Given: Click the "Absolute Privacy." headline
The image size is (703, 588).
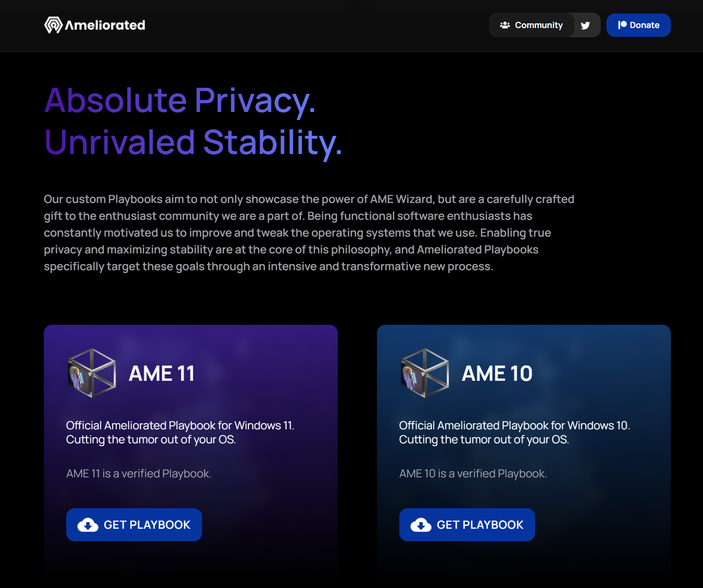Looking at the screenshot, I should point(180,100).
